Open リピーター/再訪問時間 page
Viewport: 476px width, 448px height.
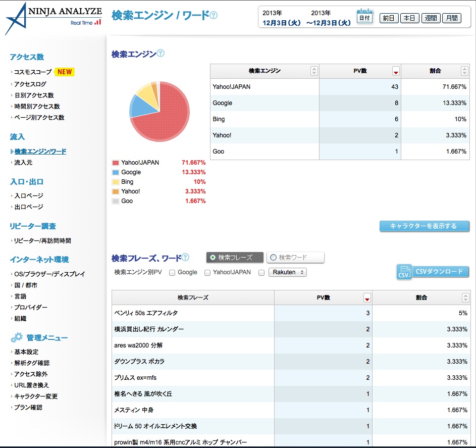[x=42, y=240]
